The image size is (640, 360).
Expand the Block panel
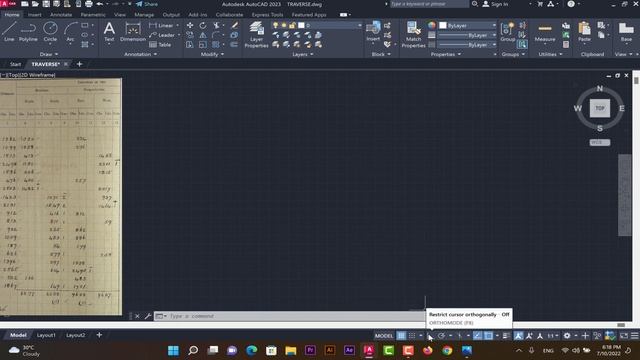(x=381, y=54)
